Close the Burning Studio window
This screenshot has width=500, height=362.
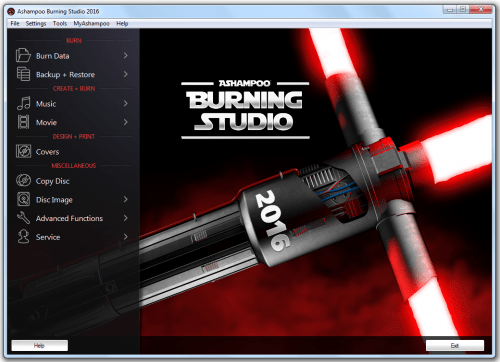[480, 10]
